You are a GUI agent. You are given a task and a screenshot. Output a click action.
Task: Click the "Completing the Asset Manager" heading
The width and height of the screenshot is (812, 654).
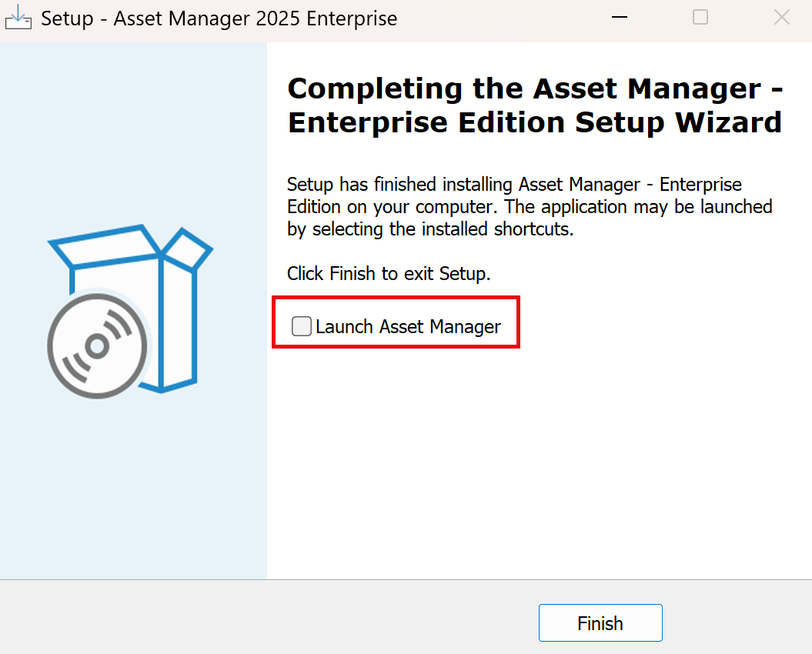tap(535, 89)
